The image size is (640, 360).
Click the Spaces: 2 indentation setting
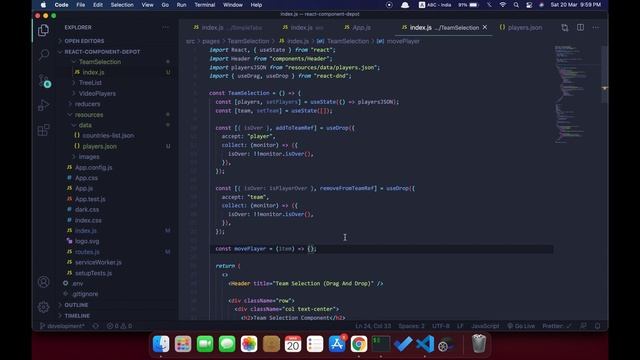pos(411,326)
